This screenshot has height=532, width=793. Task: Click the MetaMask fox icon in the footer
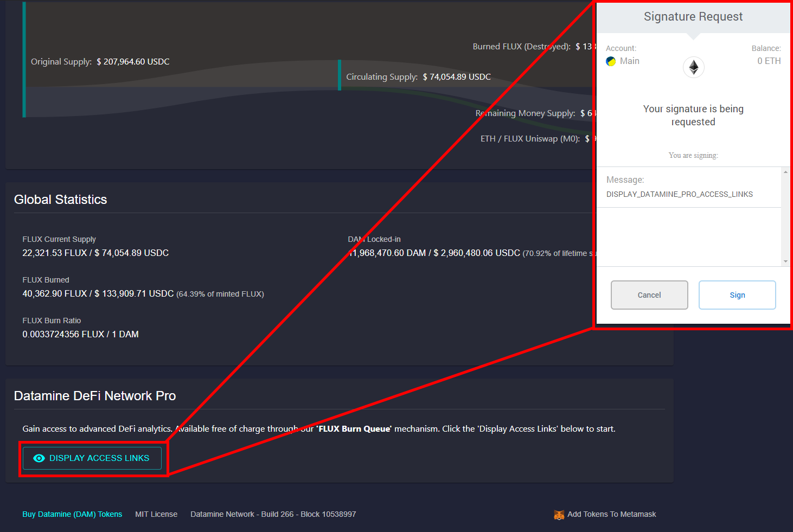click(x=559, y=515)
